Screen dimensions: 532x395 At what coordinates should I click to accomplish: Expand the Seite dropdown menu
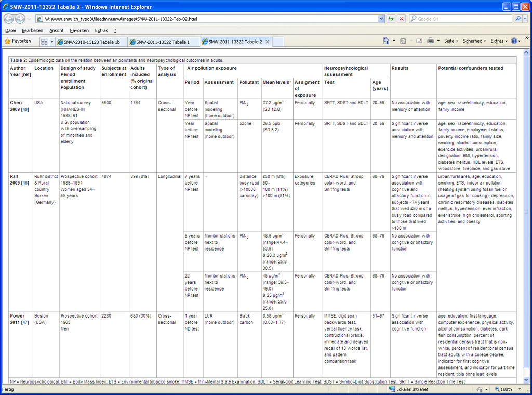point(450,41)
